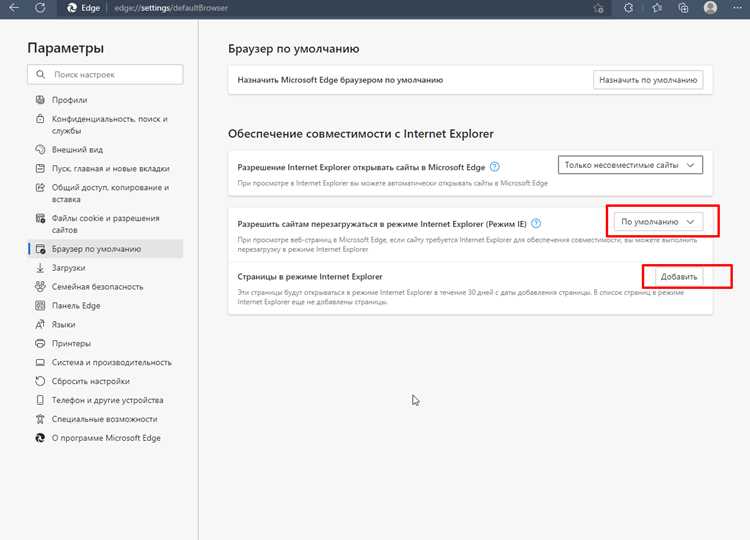Click the Специальные возможности accessibility icon
This screenshot has height=540, width=750.
tap(40, 419)
